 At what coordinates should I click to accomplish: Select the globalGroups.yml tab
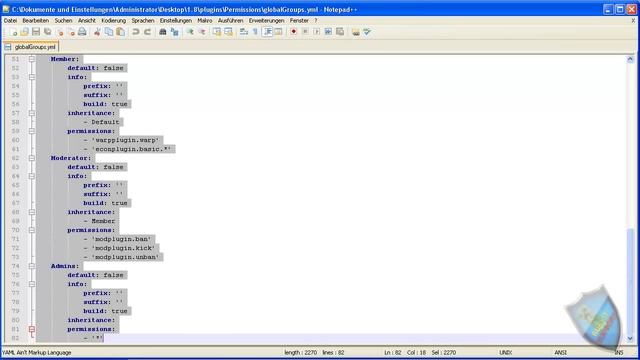point(31,47)
